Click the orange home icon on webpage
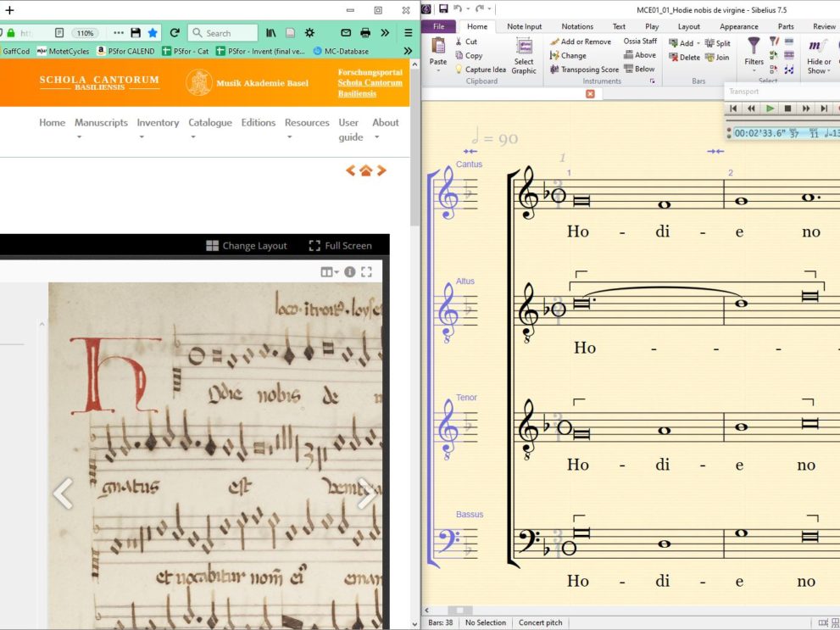 pos(365,170)
